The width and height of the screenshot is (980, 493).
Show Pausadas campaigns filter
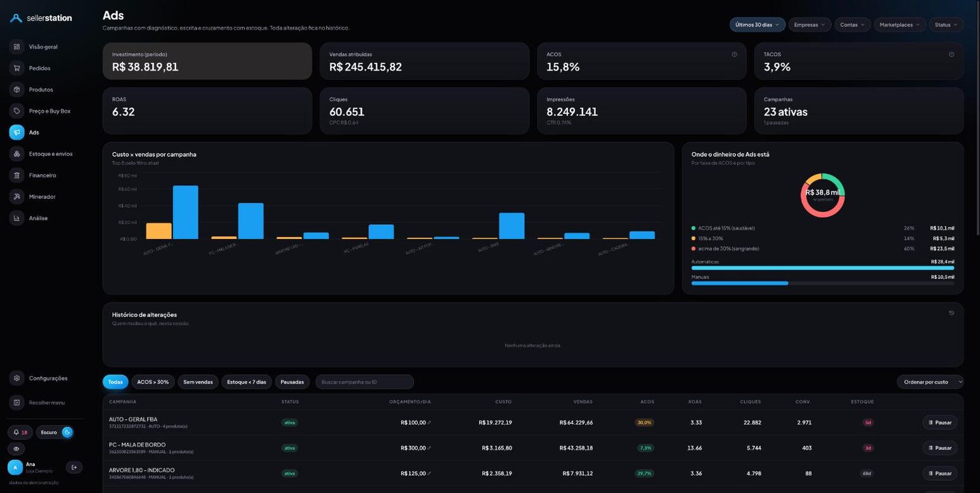tap(292, 382)
